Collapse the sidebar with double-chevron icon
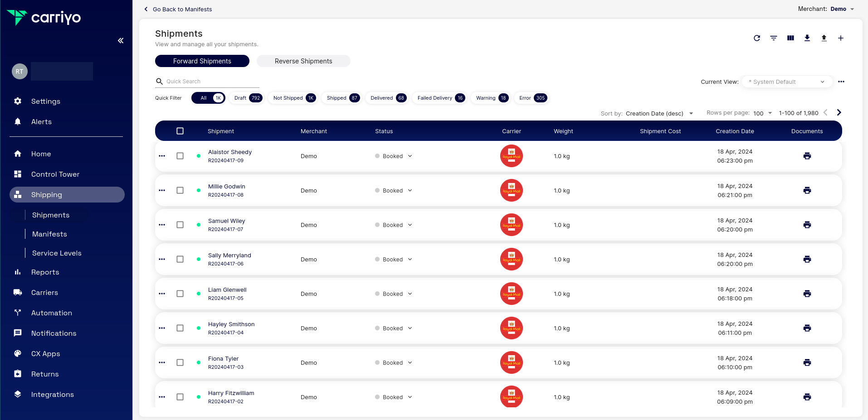 (121, 41)
